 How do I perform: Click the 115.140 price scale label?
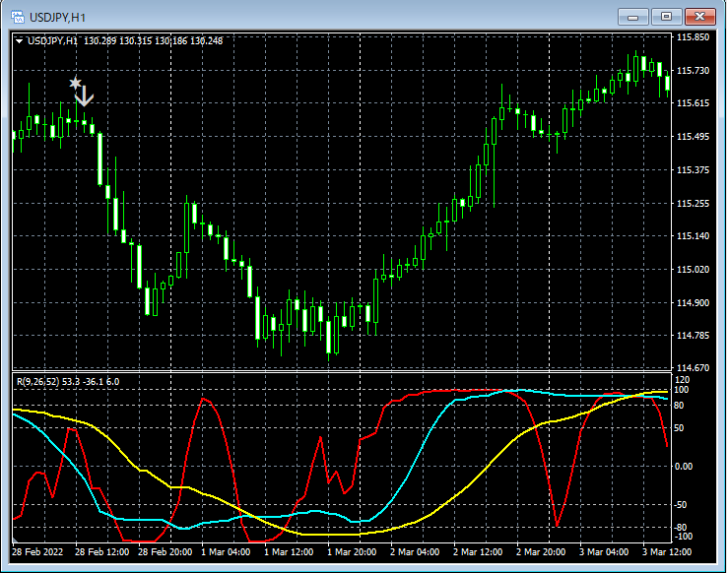[694, 235]
